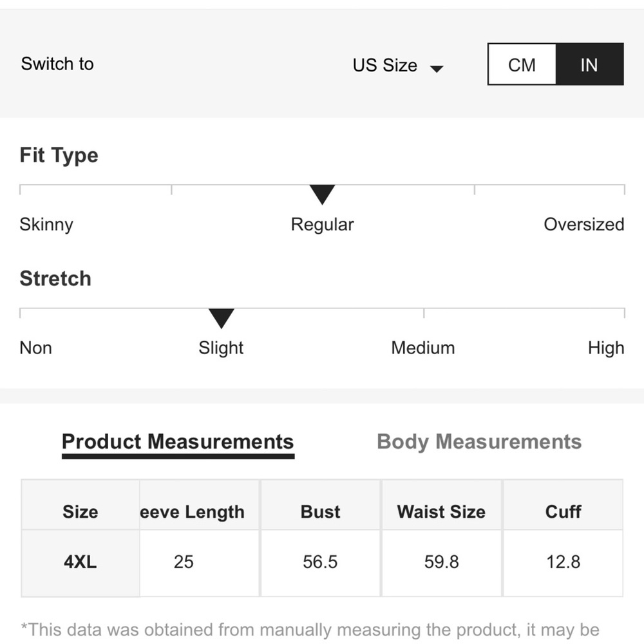644x644 pixels.
Task: Switch to Body Measurements tab
Action: [479, 442]
